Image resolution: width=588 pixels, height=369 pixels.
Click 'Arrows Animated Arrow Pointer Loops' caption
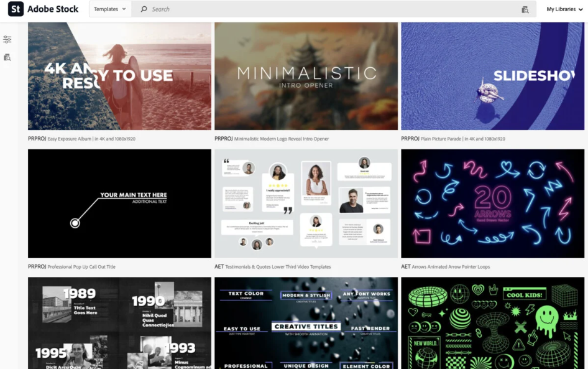click(451, 267)
